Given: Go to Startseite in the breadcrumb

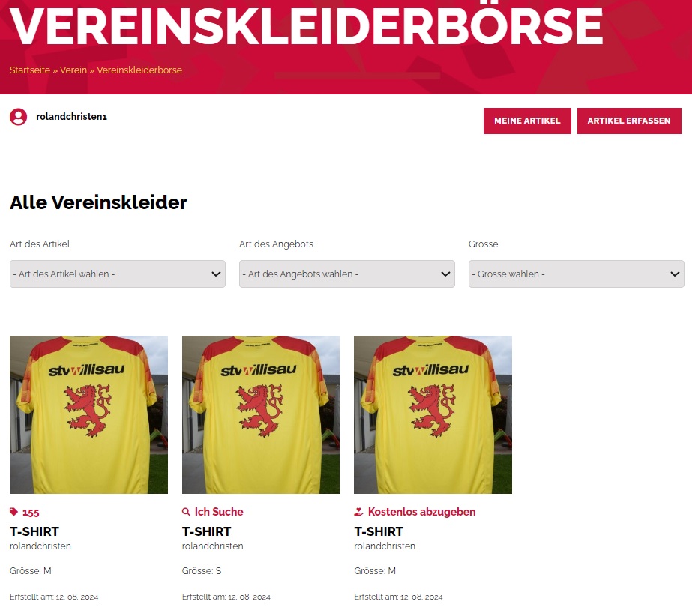Looking at the screenshot, I should click(29, 70).
